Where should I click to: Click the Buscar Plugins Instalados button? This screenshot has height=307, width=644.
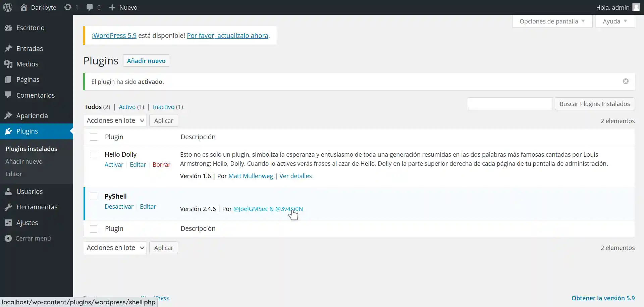pos(595,104)
